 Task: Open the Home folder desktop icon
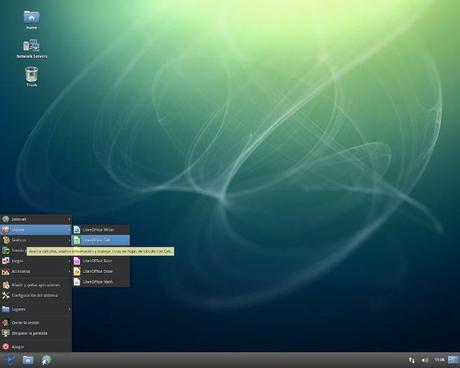[x=32, y=20]
